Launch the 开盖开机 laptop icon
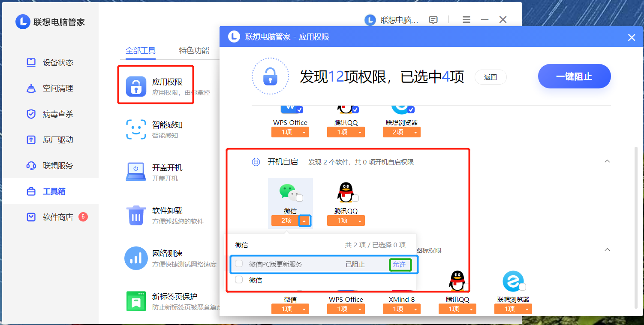The height and width of the screenshot is (325, 644). pos(136,172)
